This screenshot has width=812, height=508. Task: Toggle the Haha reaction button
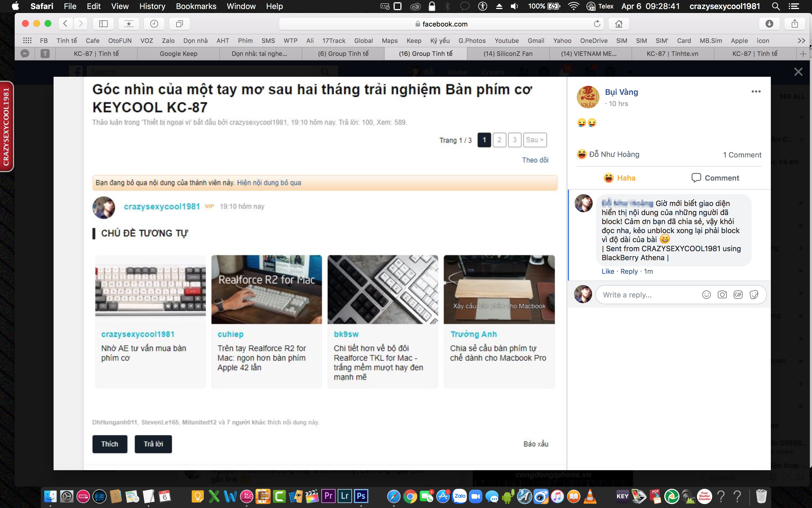(x=619, y=178)
